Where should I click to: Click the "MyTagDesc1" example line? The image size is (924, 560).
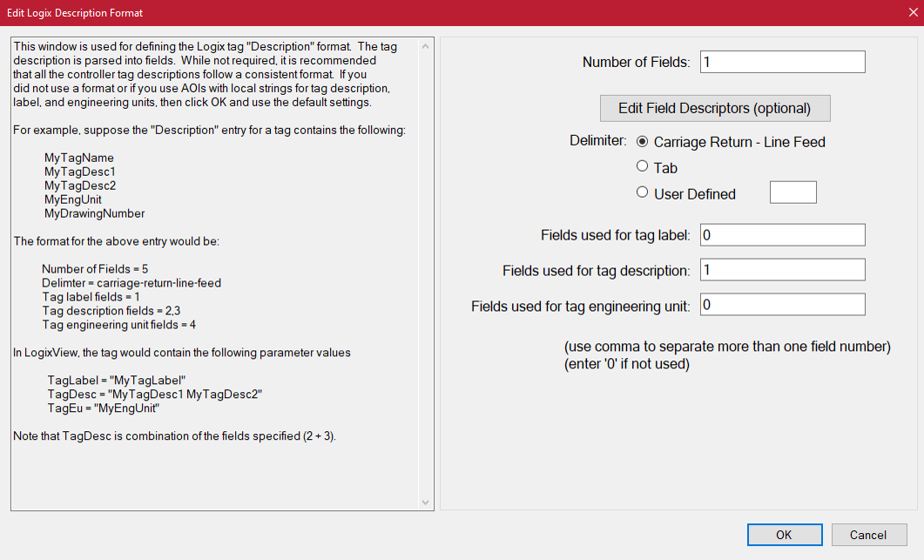pos(79,172)
